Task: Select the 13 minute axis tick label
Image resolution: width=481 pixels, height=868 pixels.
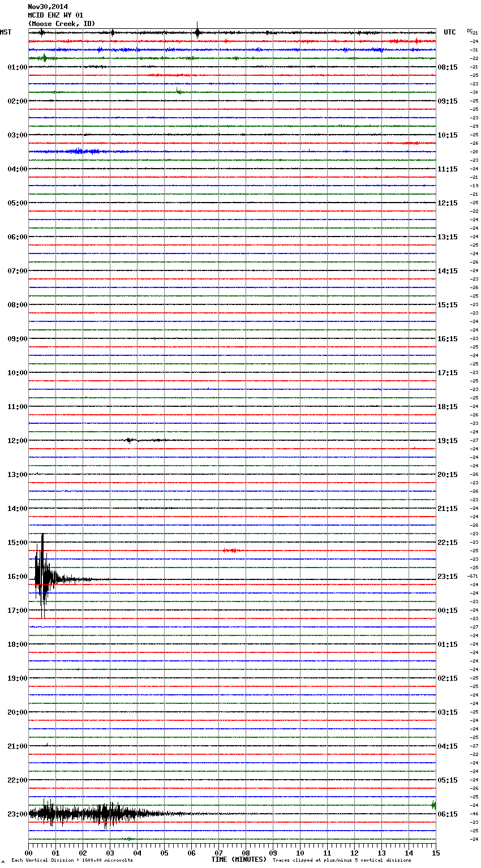Action: pos(382,853)
